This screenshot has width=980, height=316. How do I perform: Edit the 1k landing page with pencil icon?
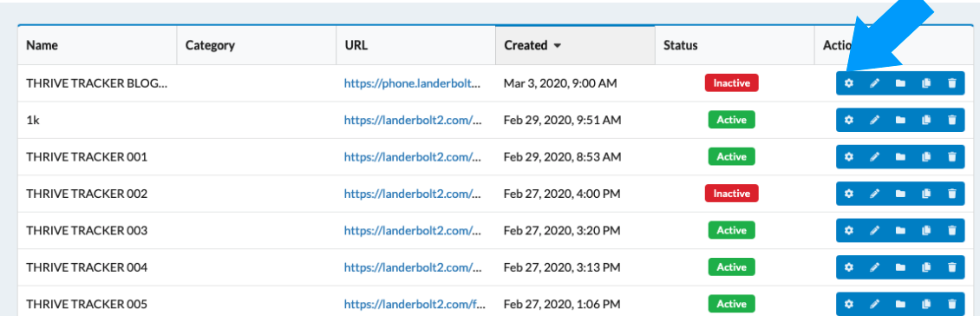pyautogui.click(x=874, y=120)
